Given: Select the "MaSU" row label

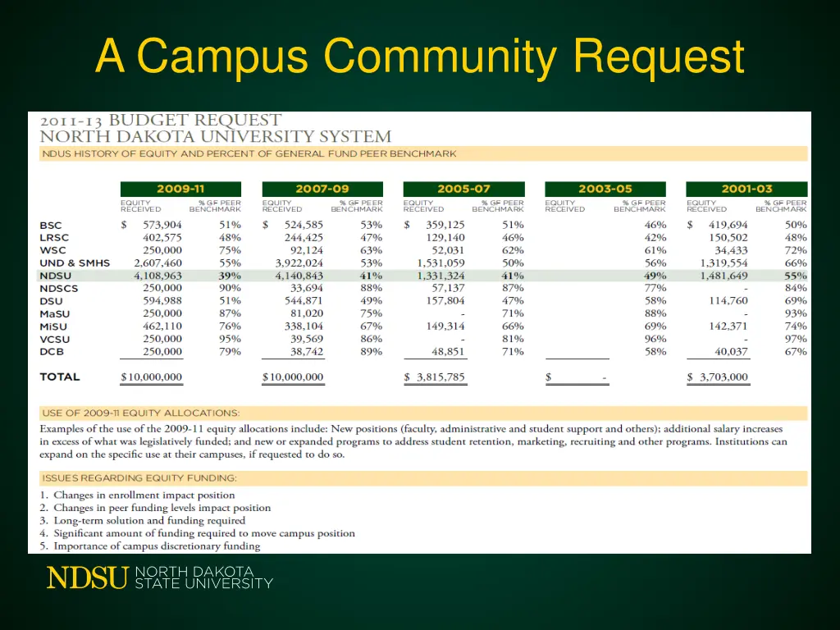Looking at the screenshot, I should tap(55, 314).
